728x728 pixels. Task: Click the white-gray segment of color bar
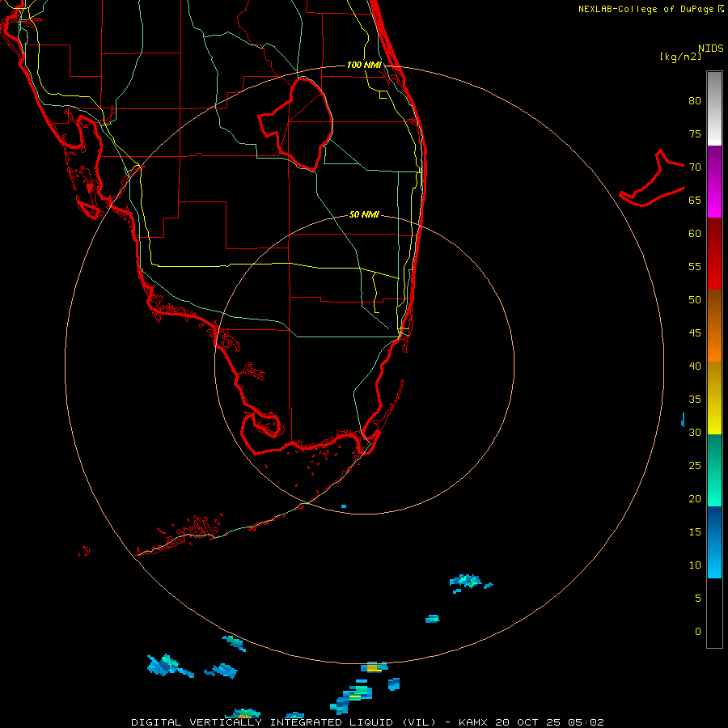coord(714,108)
